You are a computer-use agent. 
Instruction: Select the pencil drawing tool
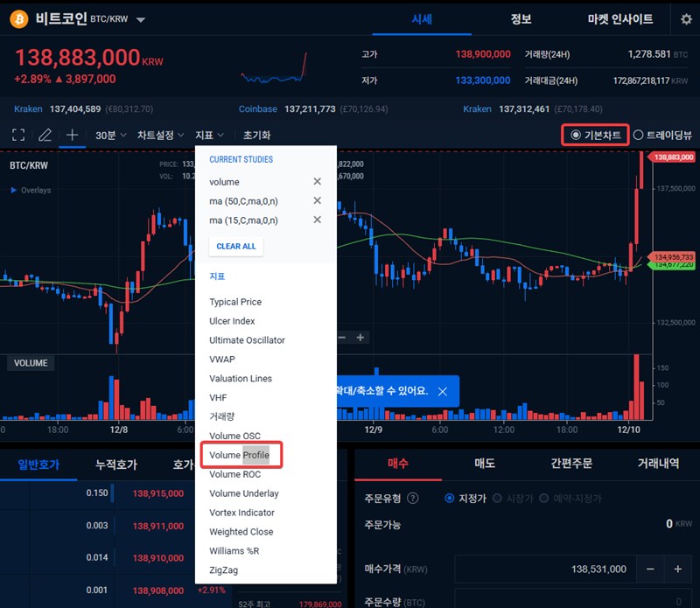coord(45,135)
